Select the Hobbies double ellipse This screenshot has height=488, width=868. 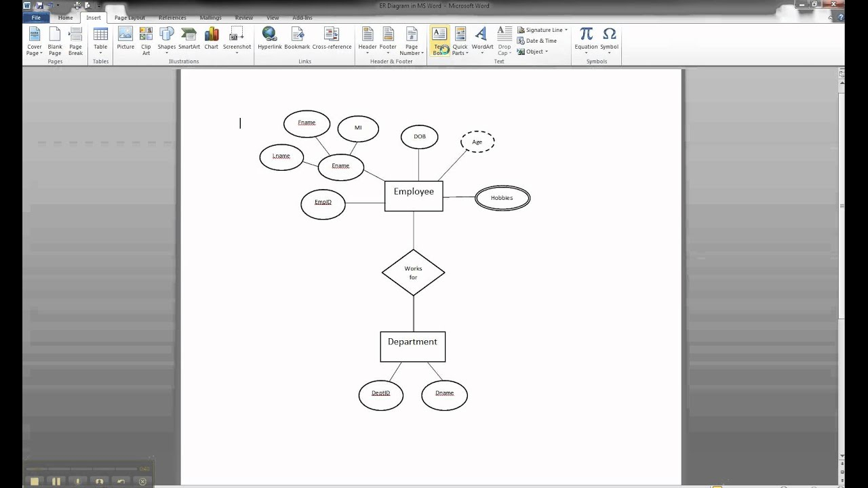click(x=502, y=198)
